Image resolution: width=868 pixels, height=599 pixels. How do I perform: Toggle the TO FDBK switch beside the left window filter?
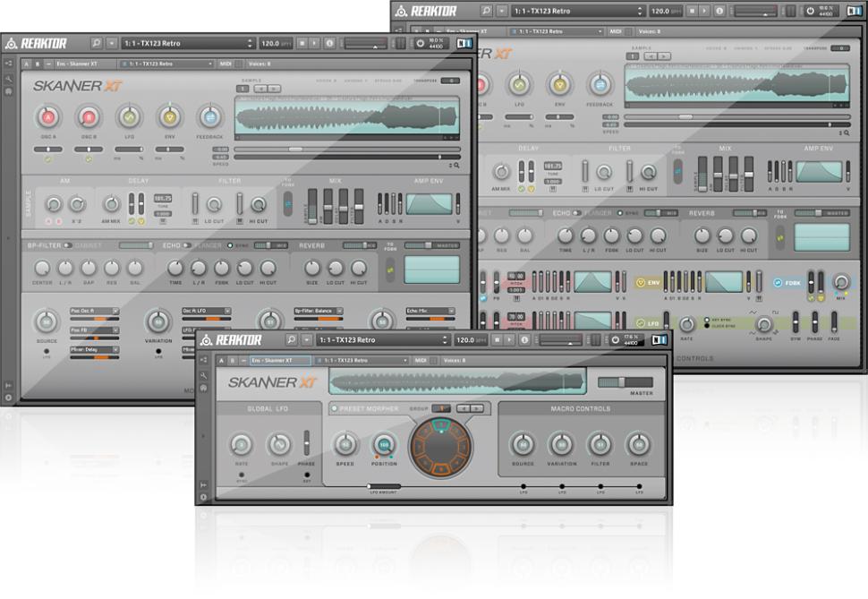tap(288, 204)
